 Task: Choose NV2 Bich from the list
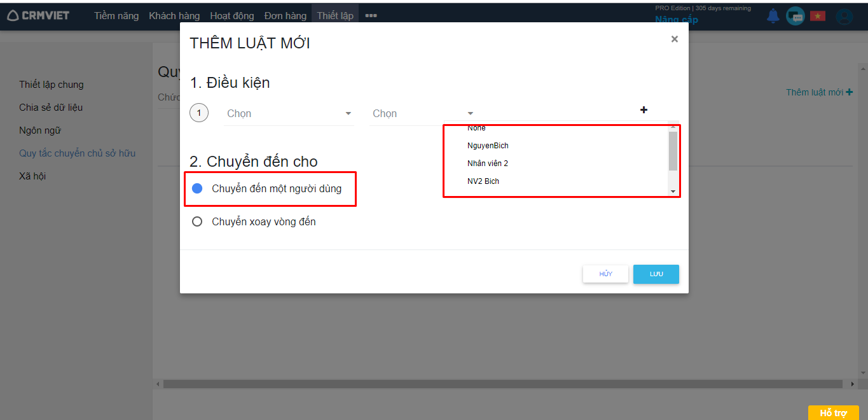pos(483,181)
